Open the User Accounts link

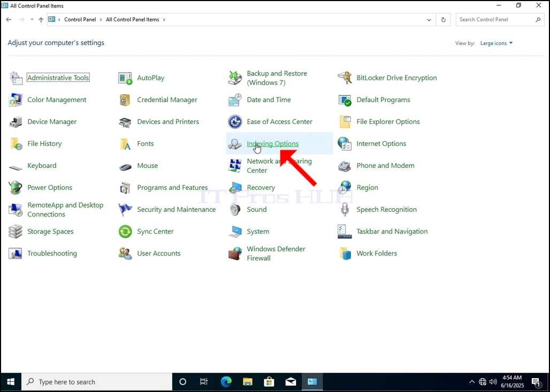pyautogui.click(x=158, y=253)
